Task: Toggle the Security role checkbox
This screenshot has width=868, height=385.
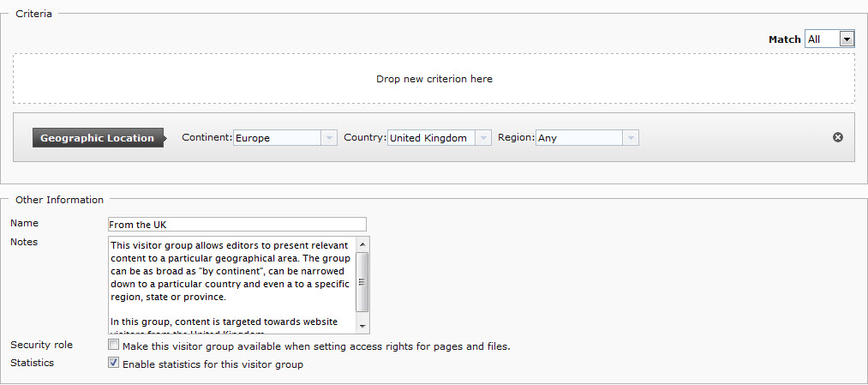Action: pyautogui.click(x=114, y=346)
